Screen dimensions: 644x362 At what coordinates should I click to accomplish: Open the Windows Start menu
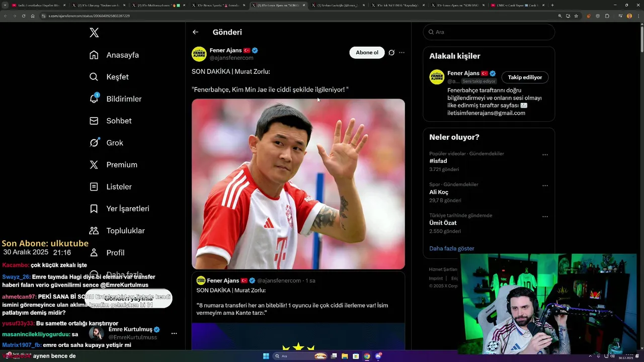pyautogui.click(x=266, y=356)
